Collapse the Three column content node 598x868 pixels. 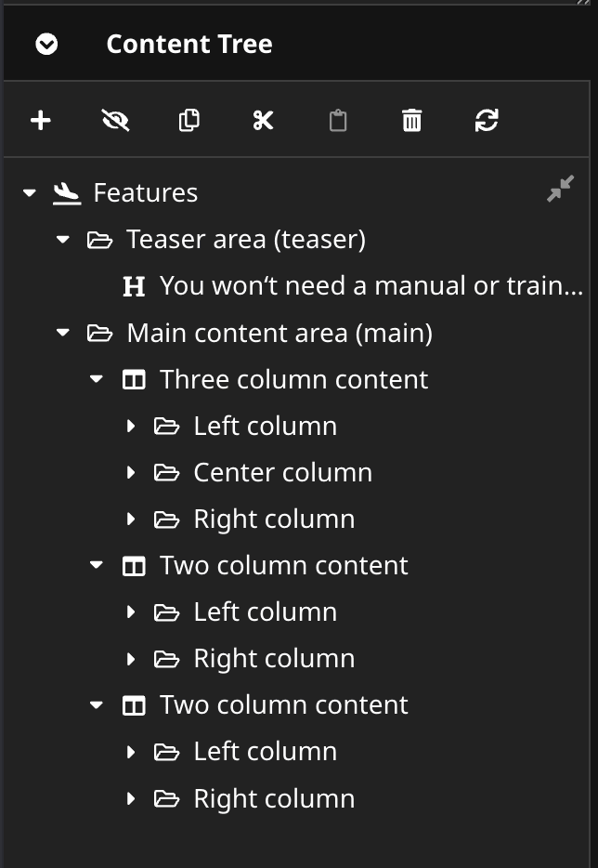97,379
